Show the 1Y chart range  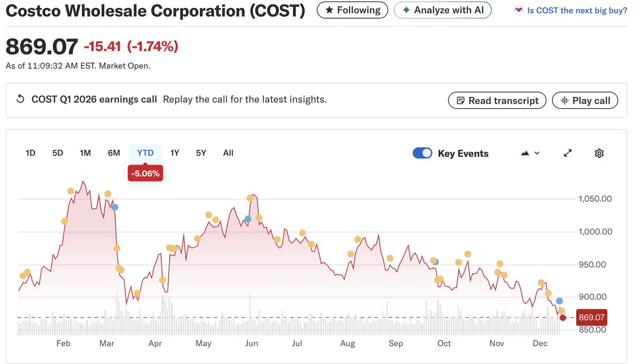175,153
